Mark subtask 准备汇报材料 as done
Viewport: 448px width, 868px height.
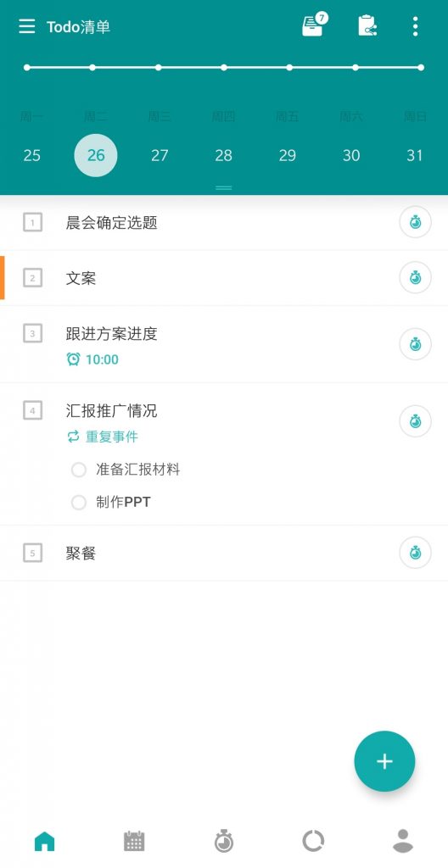[x=79, y=470]
